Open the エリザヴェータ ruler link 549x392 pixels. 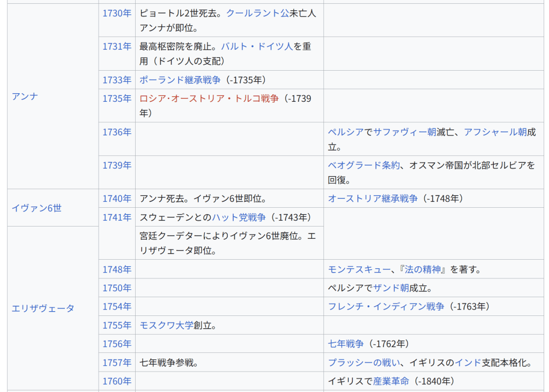tap(43, 308)
